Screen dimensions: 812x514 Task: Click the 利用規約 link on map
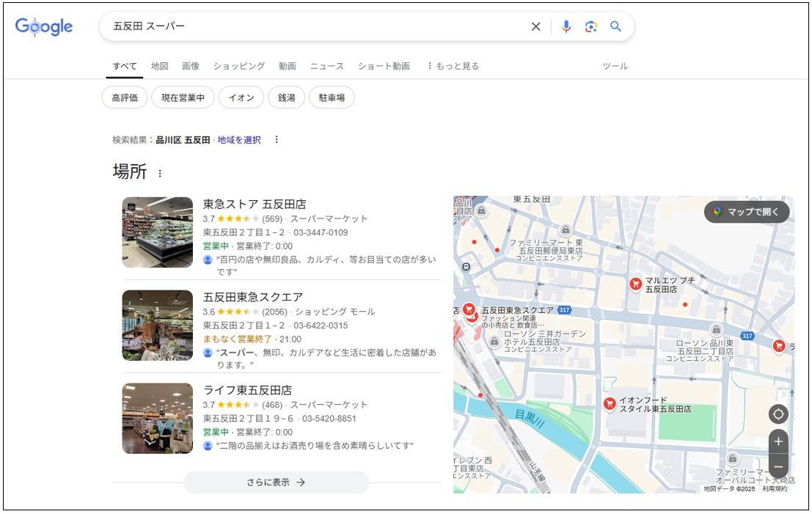pos(774,488)
